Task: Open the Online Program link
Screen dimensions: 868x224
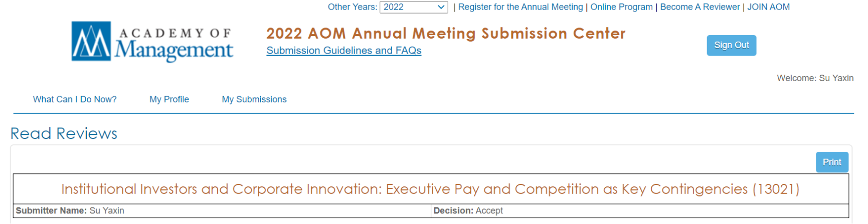Action: click(x=621, y=7)
